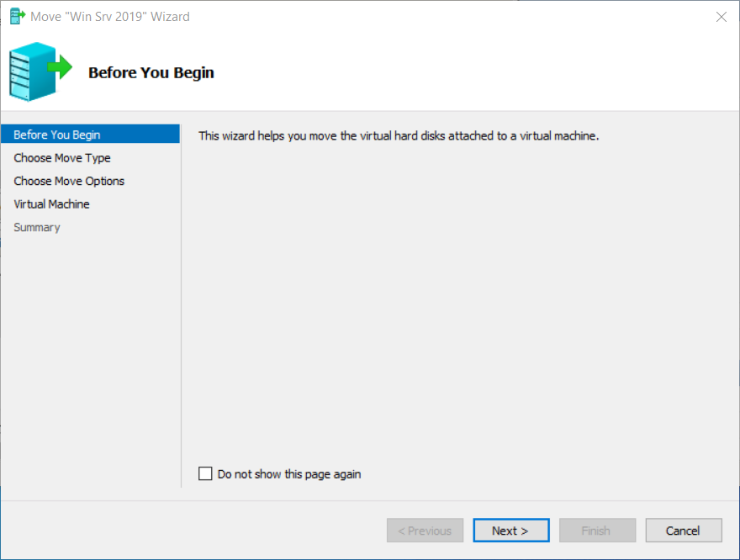Image resolution: width=740 pixels, height=560 pixels.
Task: Click the disabled Finish button
Action: click(x=596, y=531)
